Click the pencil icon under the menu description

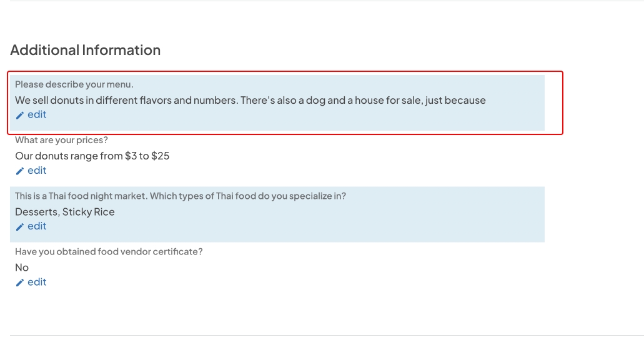pos(19,115)
